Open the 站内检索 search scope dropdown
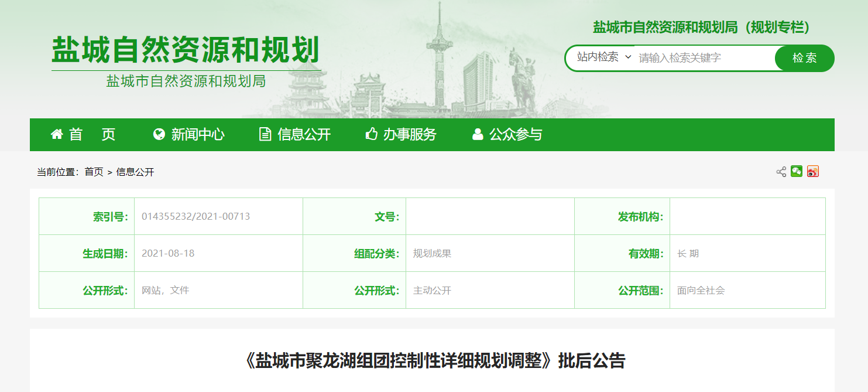Screen dimensions: 868x392 pyautogui.click(x=603, y=57)
